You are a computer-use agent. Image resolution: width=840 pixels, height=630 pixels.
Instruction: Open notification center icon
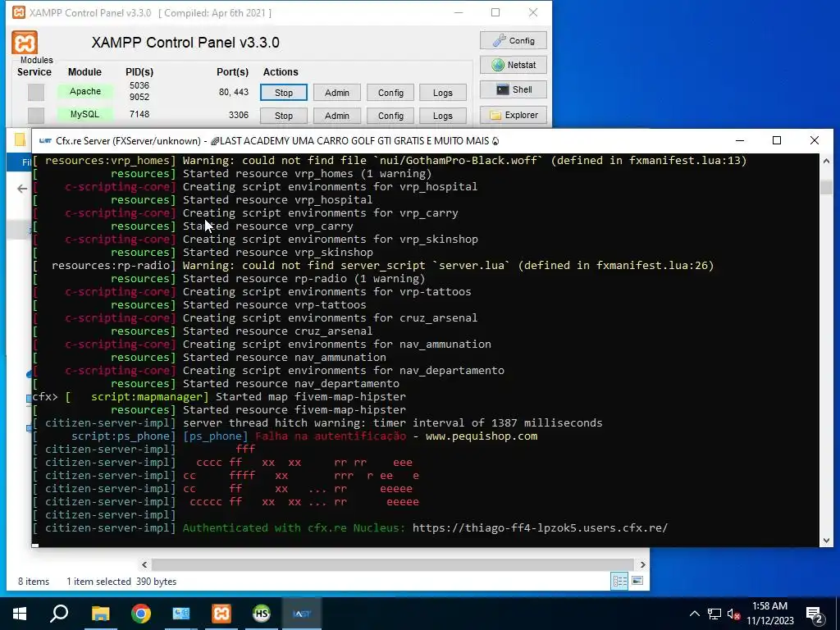[x=815, y=614]
